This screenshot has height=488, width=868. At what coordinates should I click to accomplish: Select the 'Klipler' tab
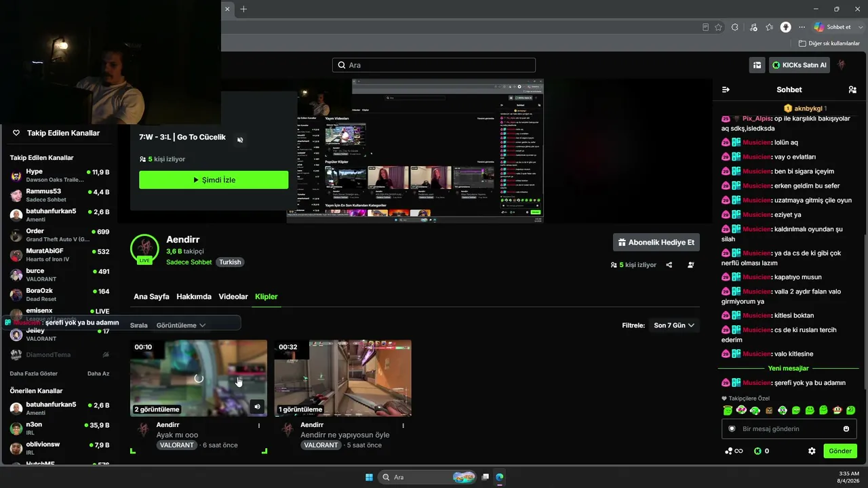tap(267, 297)
